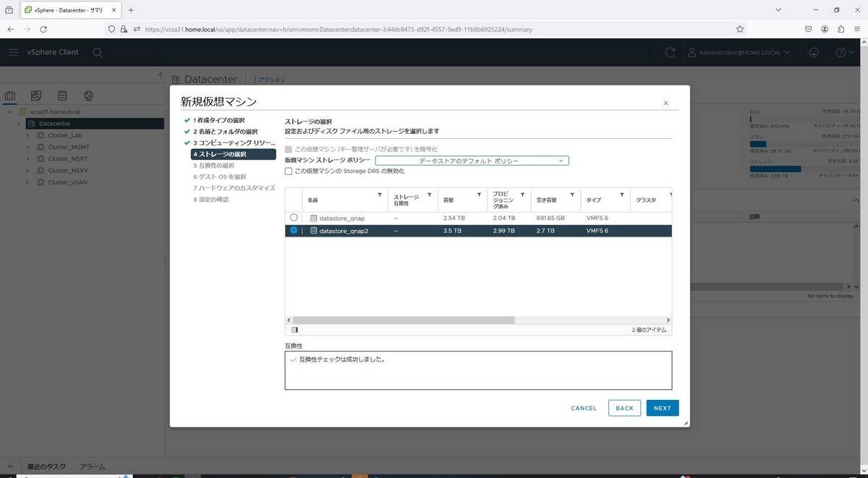Screen dimensions: 868x478
Task: Click the vSphere Client search magnifier
Action: click(x=98, y=52)
